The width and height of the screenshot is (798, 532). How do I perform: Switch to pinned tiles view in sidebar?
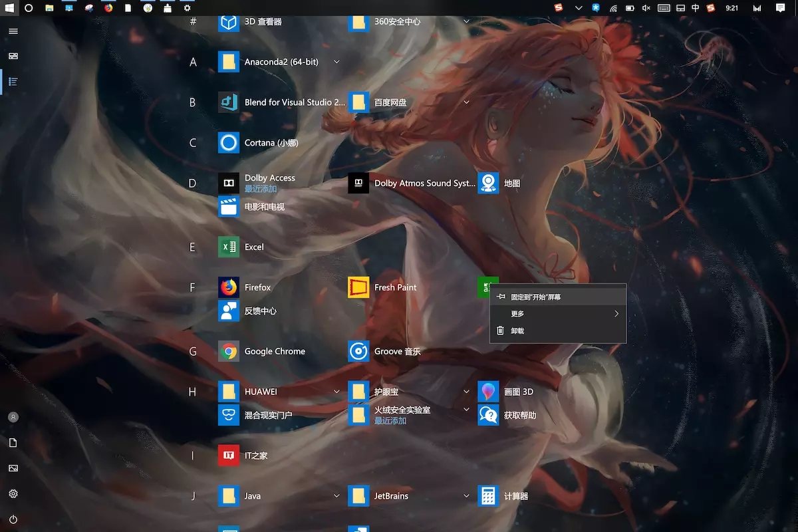13,57
